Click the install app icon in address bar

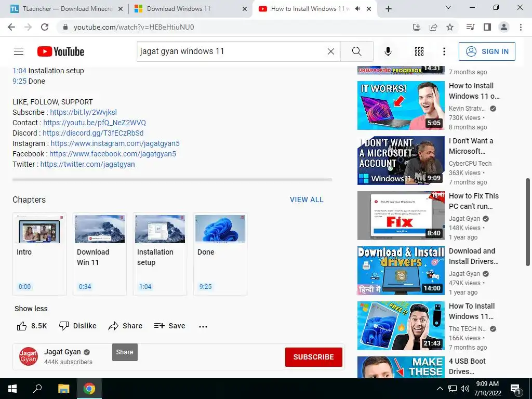pyautogui.click(x=416, y=27)
